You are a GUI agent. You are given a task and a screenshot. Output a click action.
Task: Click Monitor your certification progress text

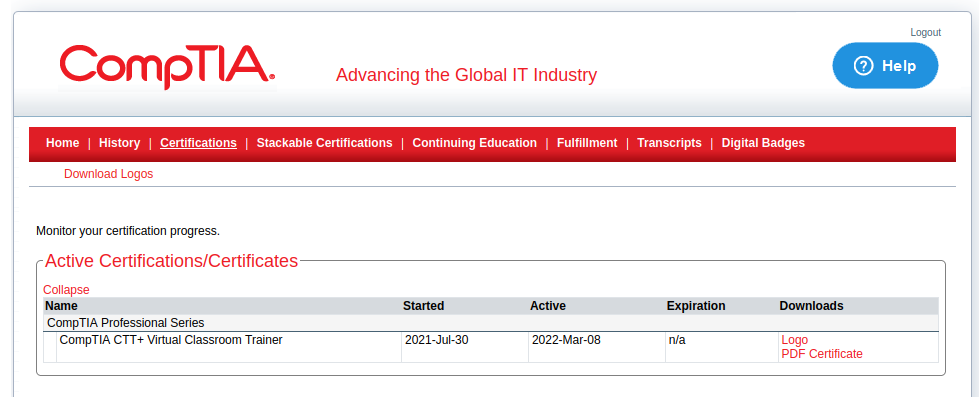[128, 231]
